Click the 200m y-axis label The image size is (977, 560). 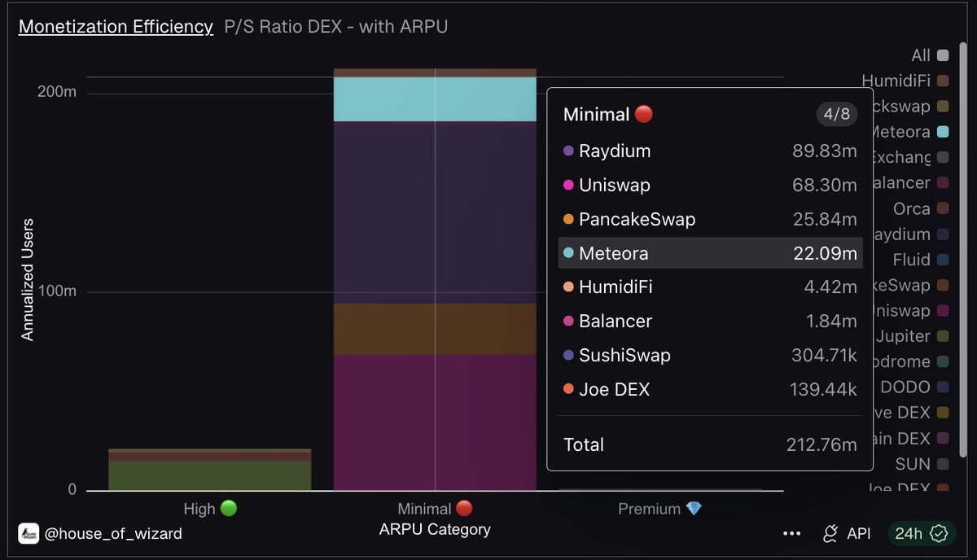57,92
